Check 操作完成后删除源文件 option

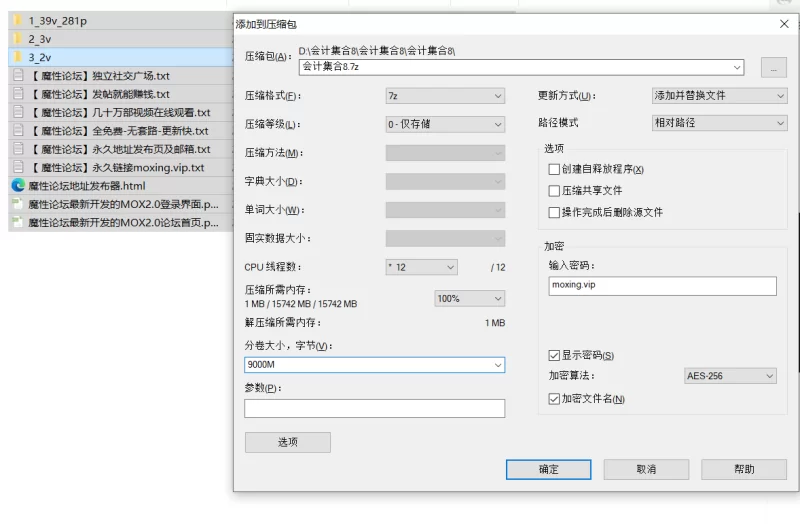tap(554, 212)
